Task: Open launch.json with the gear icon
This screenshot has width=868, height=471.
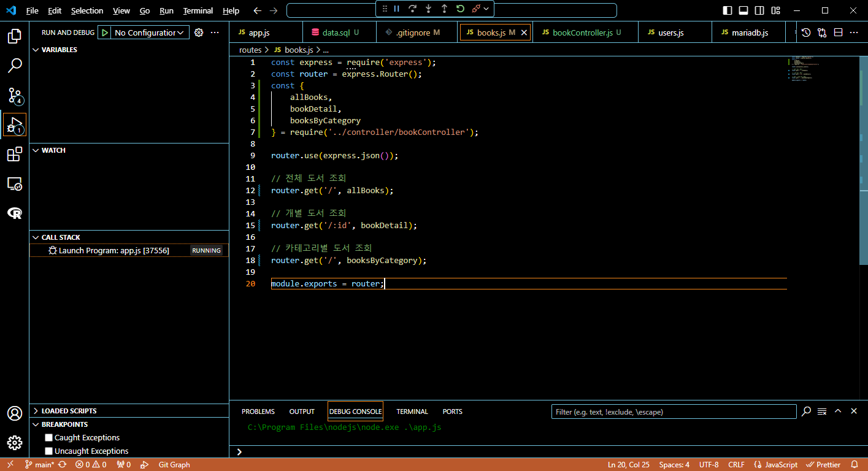Action: click(x=199, y=33)
